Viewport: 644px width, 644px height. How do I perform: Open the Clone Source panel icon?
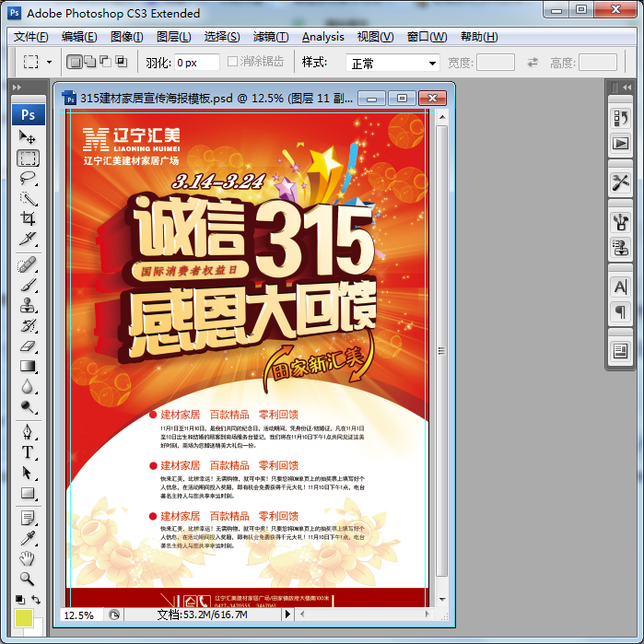[x=620, y=247]
